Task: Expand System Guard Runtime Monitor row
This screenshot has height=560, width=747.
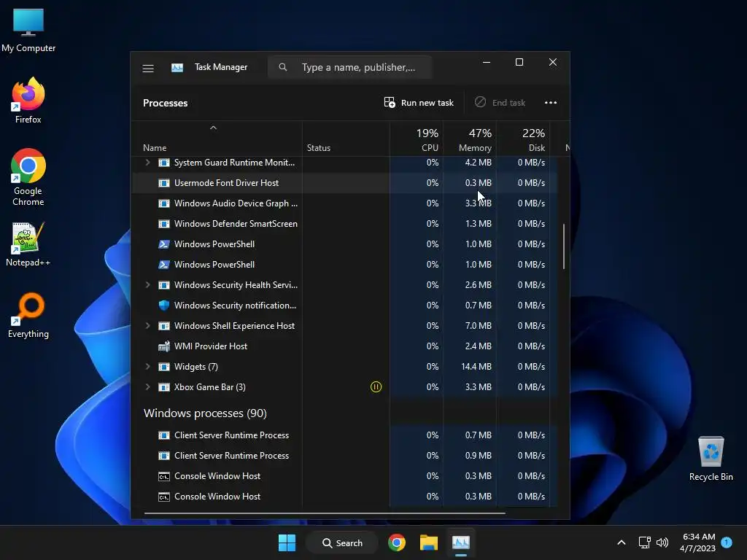Action: [147, 163]
